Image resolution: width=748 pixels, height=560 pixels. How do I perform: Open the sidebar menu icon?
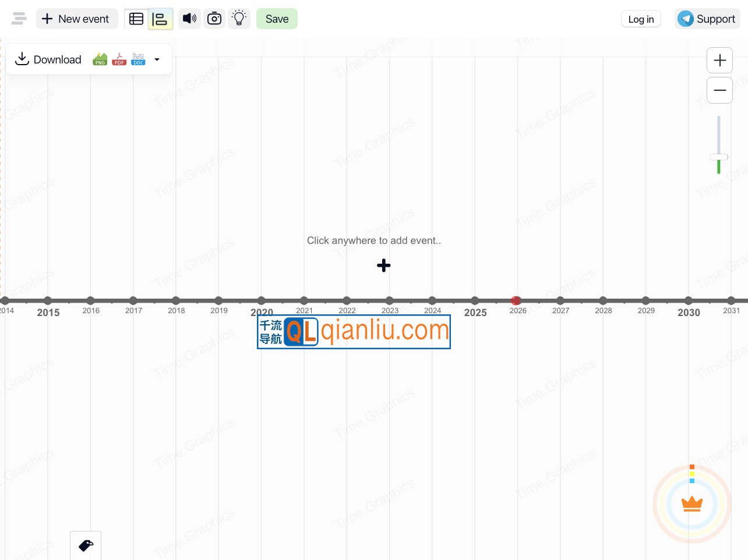tap(19, 19)
